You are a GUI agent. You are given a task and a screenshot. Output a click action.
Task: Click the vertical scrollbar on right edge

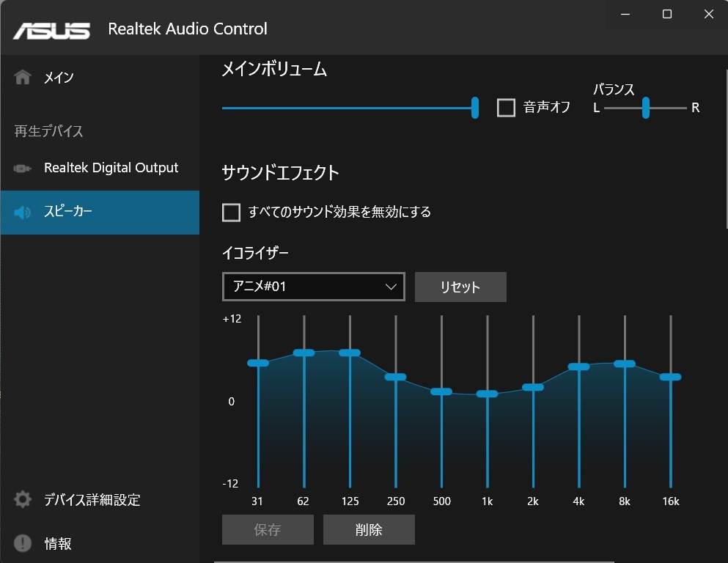(726, 149)
